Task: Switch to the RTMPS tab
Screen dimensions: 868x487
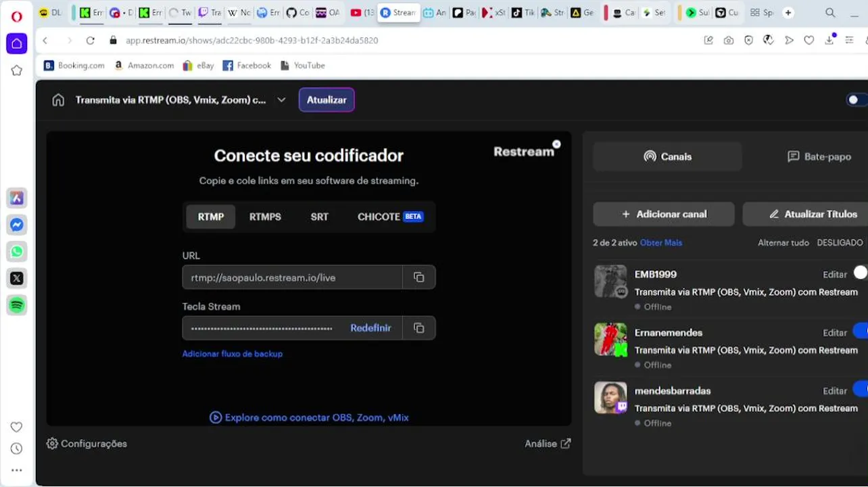Action: click(x=265, y=217)
